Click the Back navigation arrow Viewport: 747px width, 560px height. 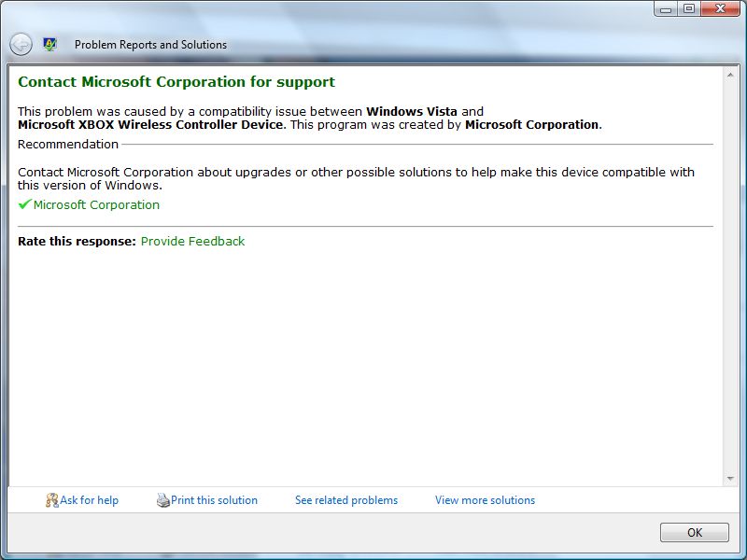pyautogui.click(x=19, y=44)
